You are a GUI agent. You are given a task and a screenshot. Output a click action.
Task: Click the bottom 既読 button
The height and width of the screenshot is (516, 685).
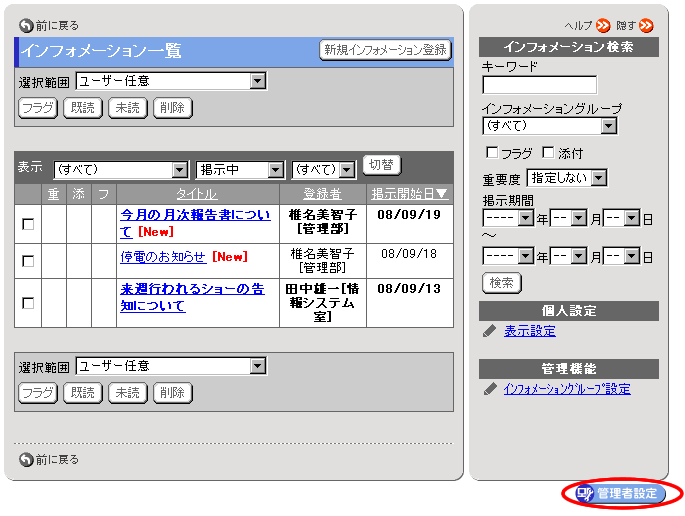pyautogui.click(x=83, y=393)
